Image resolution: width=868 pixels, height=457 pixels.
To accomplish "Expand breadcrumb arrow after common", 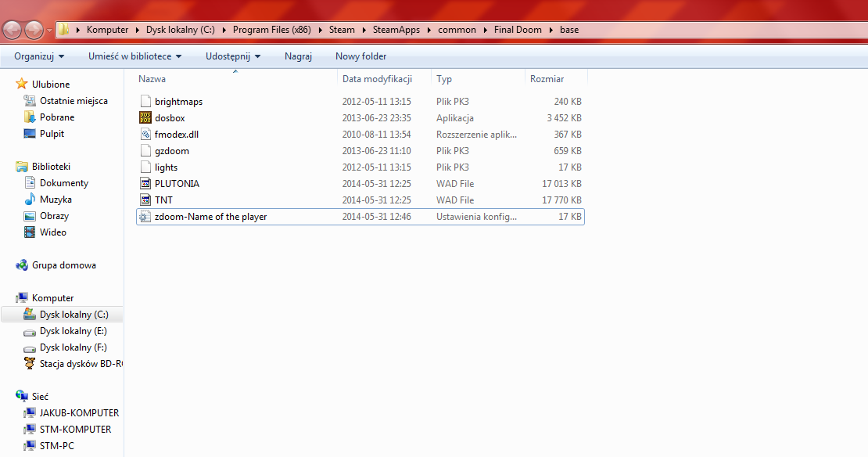I will (x=485, y=30).
